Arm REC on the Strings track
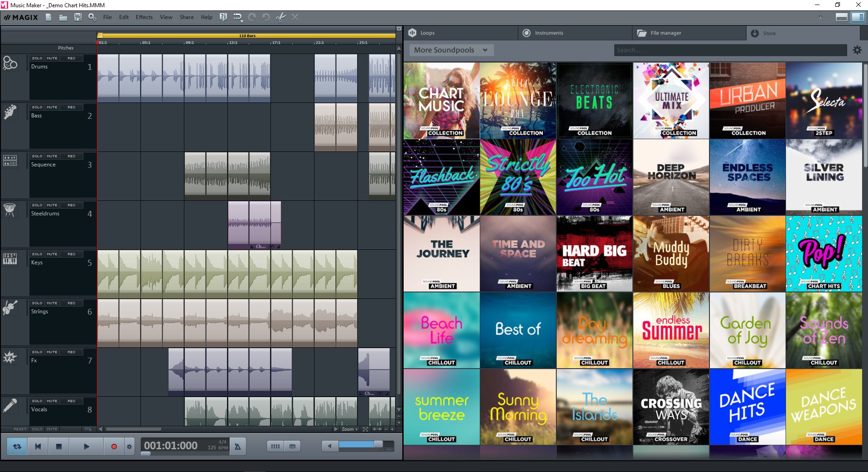 coord(72,303)
